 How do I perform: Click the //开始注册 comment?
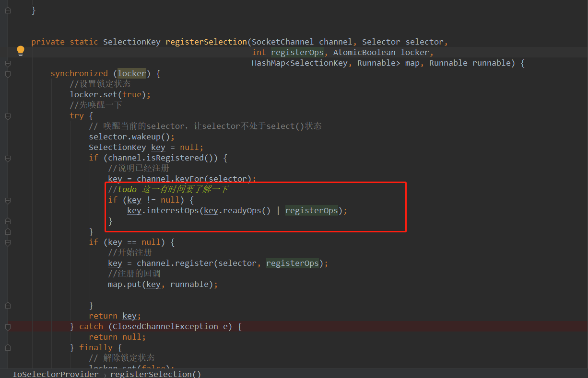[x=130, y=253]
